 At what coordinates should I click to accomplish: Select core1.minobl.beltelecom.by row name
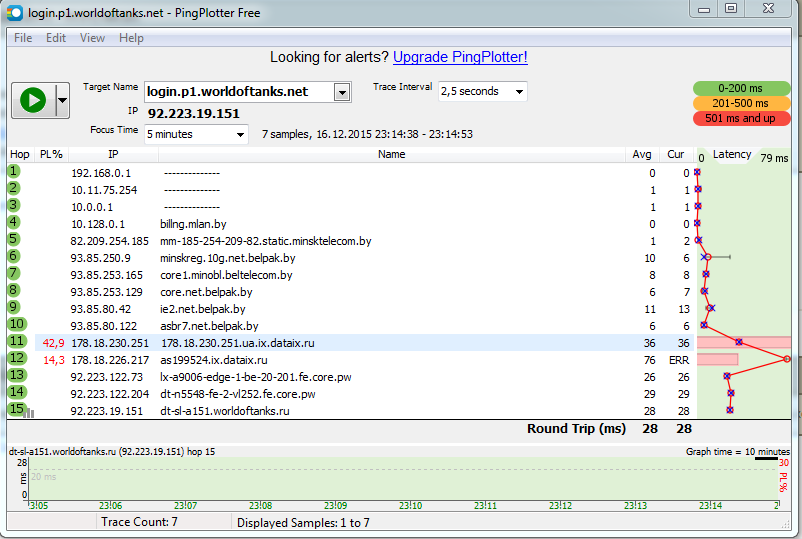tap(226, 275)
